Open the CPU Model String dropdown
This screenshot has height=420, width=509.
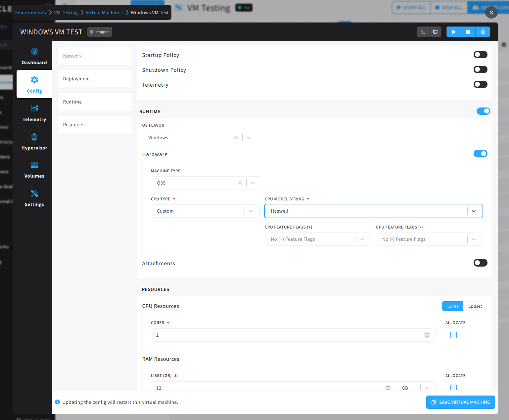tap(473, 211)
